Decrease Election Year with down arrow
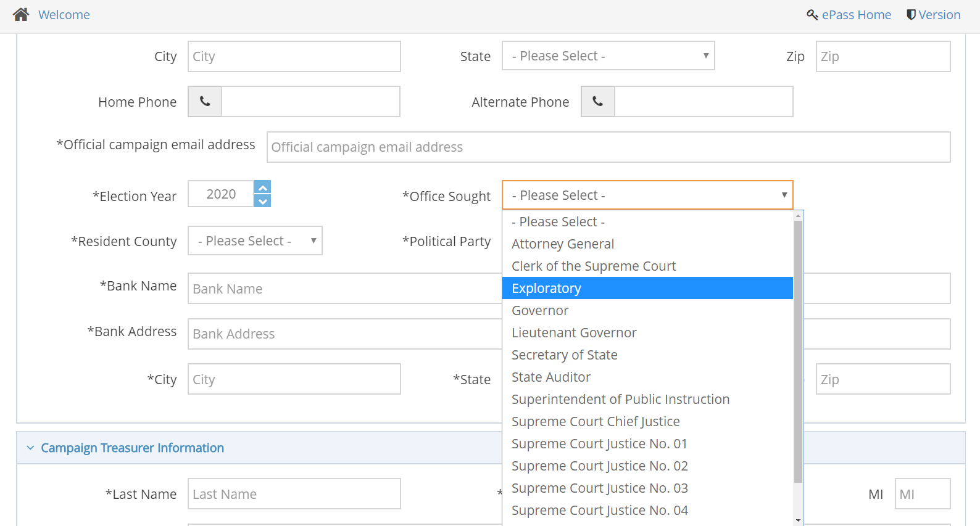This screenshot has width=980, height=526. (263, 202)
